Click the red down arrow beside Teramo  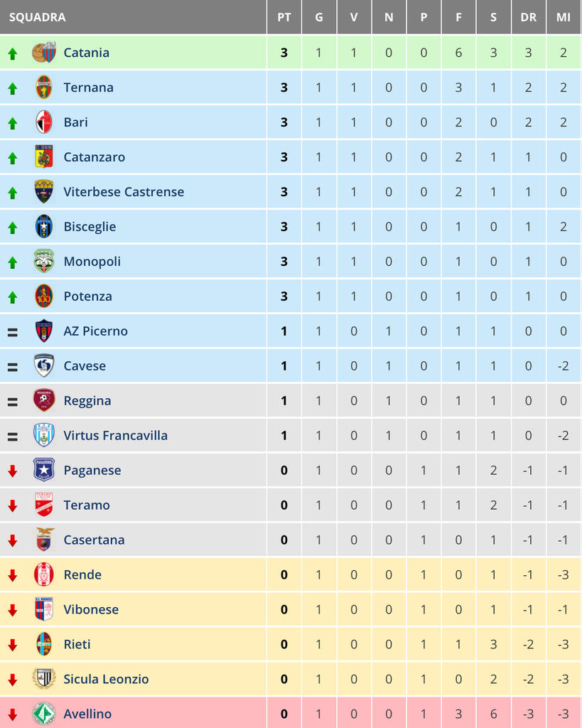pos(12,505)
